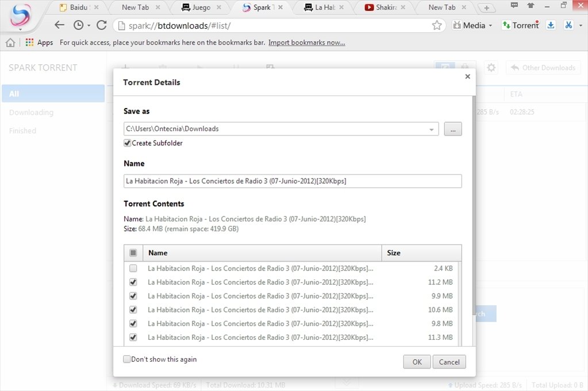Close the Juego tab
Screen dimensions: 588x391
click(218, 7)
